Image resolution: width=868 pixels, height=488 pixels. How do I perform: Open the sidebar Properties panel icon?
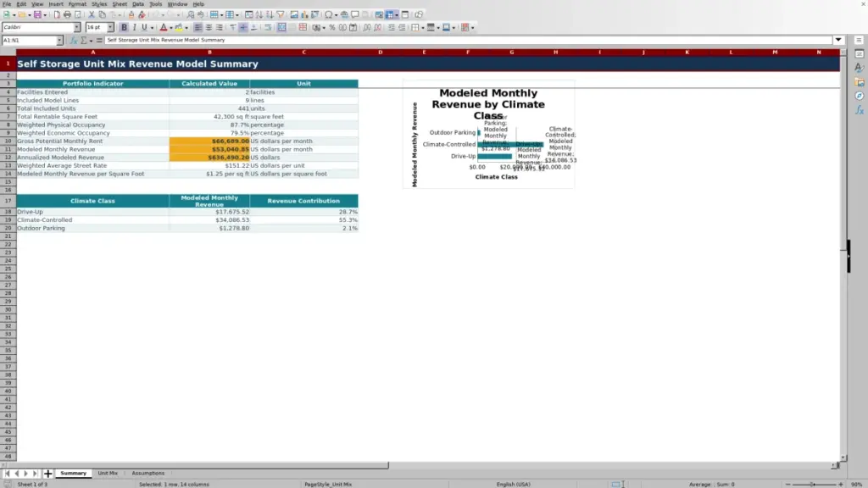pos(860,53)
